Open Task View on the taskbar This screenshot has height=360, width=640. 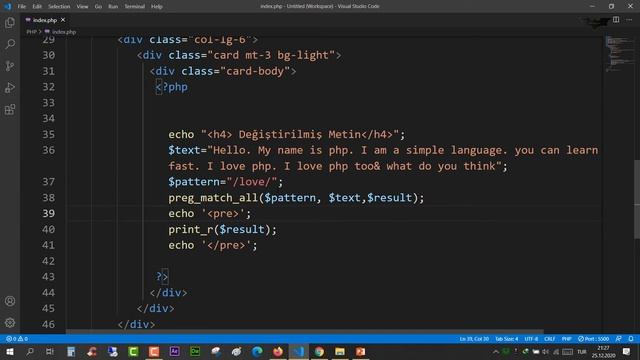(x=50, y=351)
